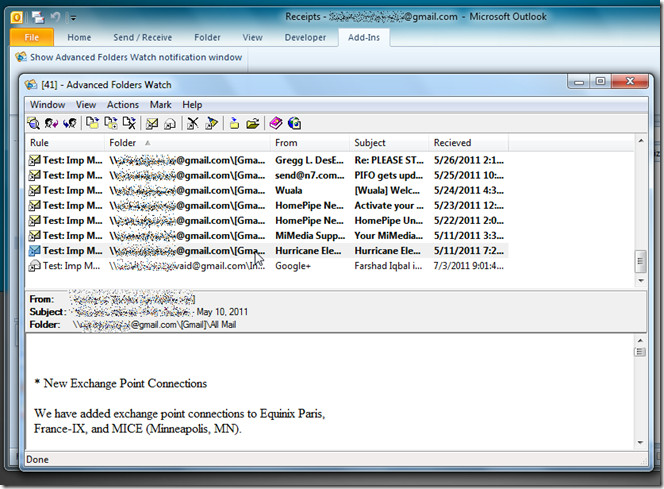This screenshot has height=489, width=664.
Task: Sort by the Subject column header
Action: [x=389, y=143]
